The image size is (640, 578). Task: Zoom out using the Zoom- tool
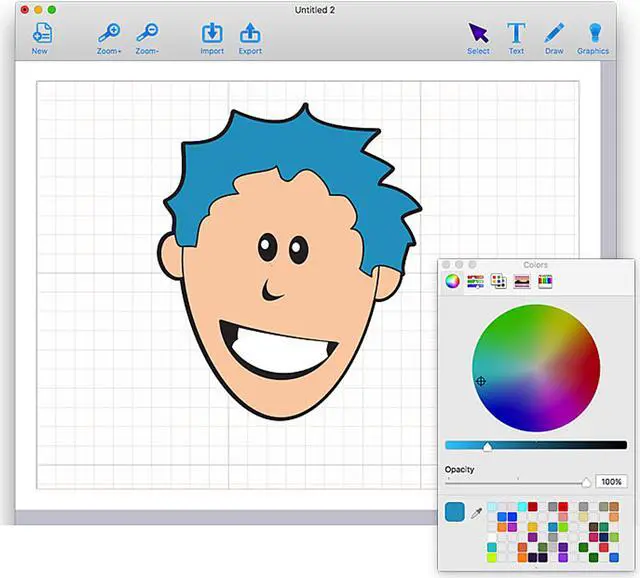pos(147,33)
